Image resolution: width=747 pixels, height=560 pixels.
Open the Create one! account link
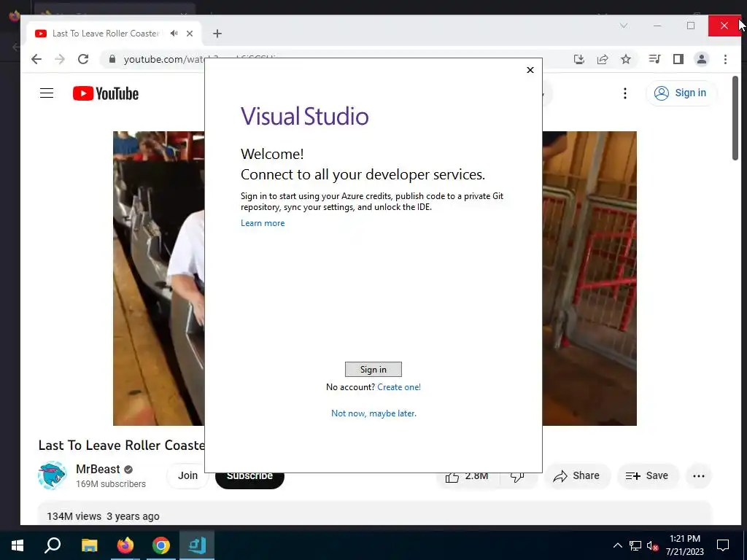399,387
